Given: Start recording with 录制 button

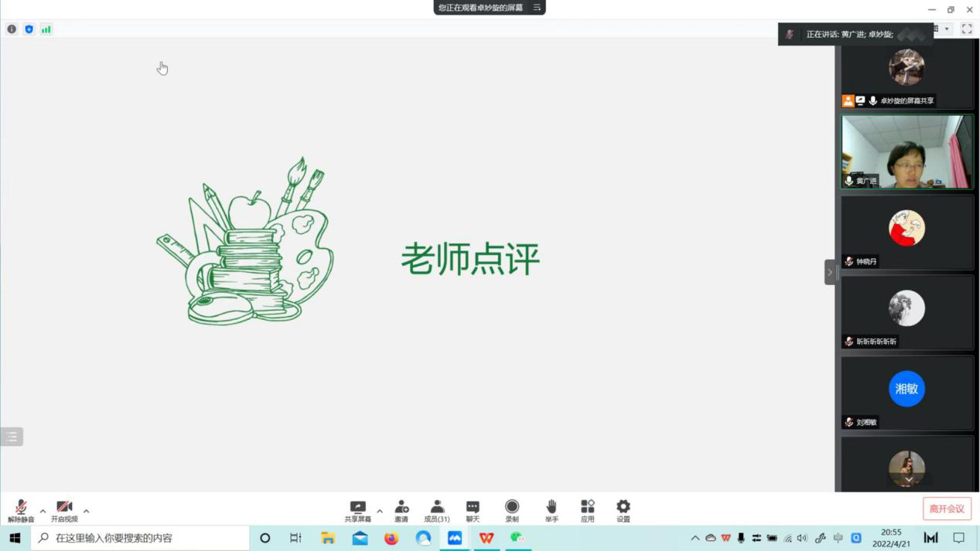Looking at the screenshot, I should point(511,509).
